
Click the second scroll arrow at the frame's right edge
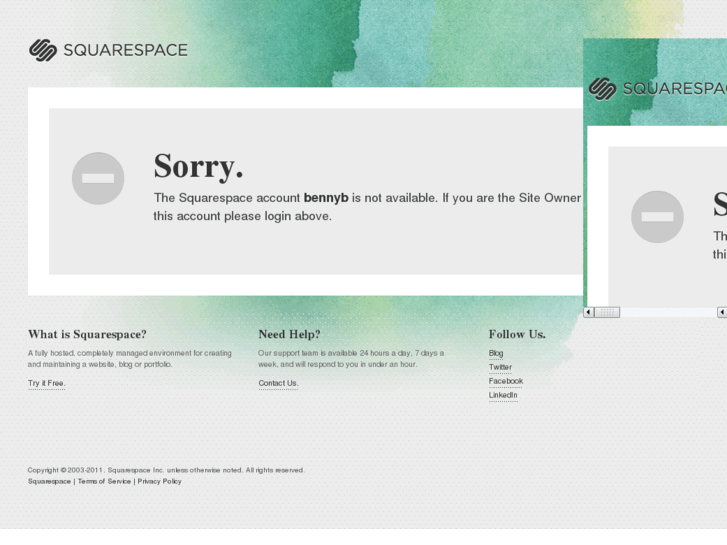722,312
